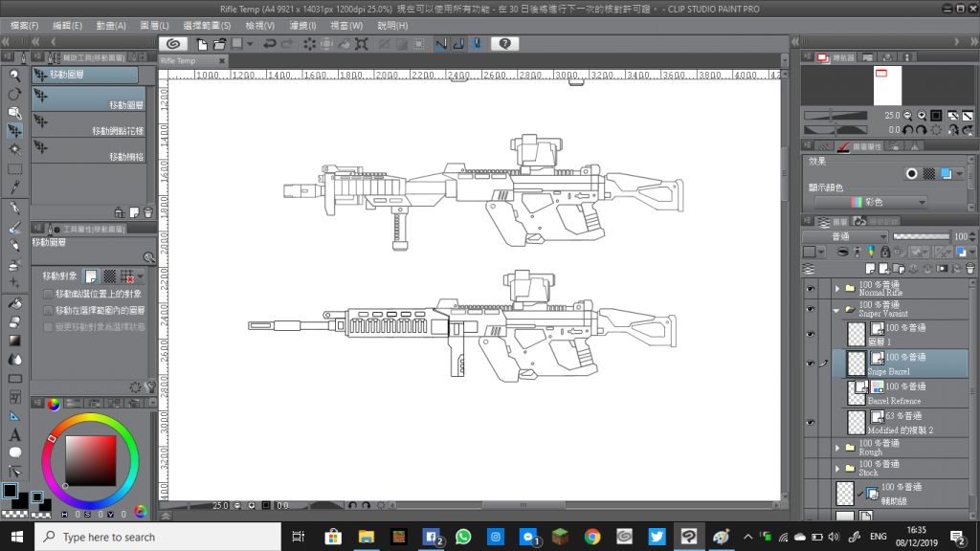Open Twitter from the Windows taskbar
980x551 pixels.
(658, 537)
